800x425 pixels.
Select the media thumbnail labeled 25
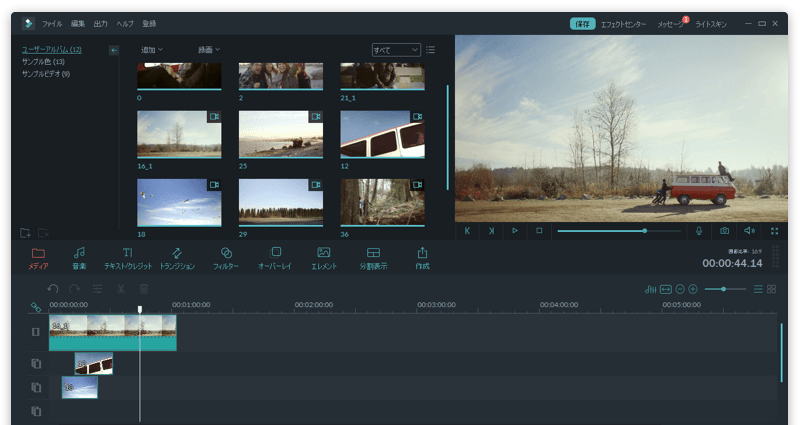[x=280, y=134]
